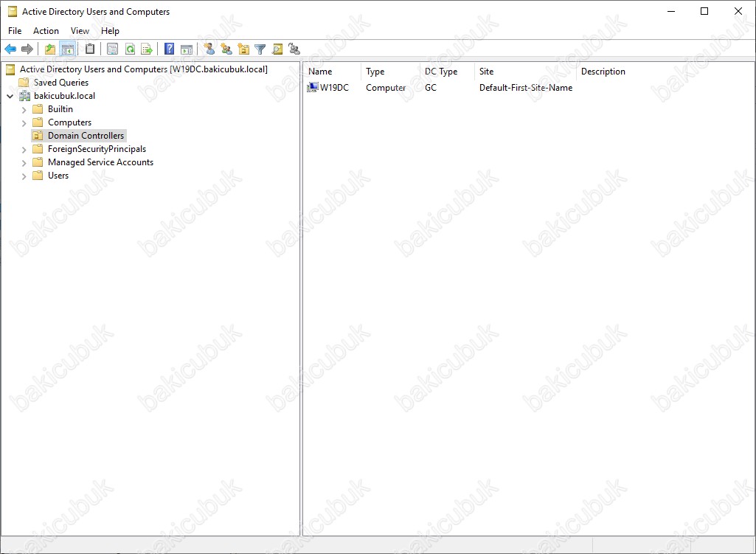The image size is (756, 554).
Task: Select Saved Queries in the tree
Action: [x=61, y=83]
